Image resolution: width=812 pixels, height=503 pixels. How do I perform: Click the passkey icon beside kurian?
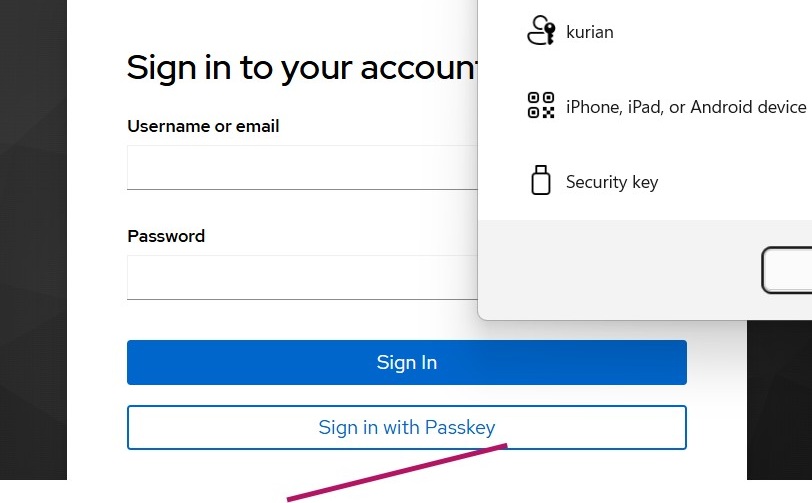[540, 31]
